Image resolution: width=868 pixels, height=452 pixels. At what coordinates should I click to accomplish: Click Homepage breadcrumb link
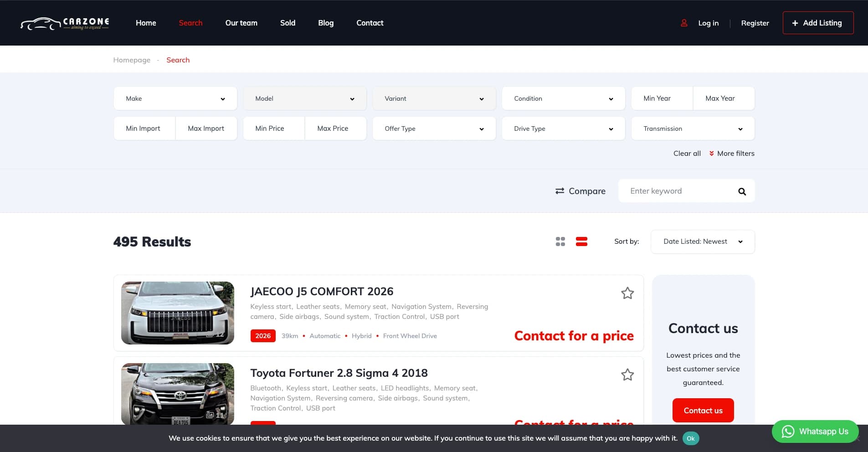[x=132, y=60]
